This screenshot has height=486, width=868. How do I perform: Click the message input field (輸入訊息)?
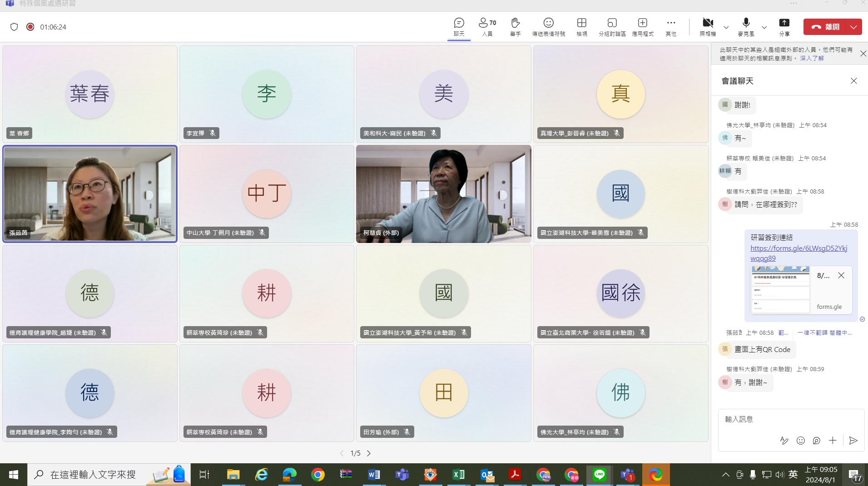tap(790, 419)
